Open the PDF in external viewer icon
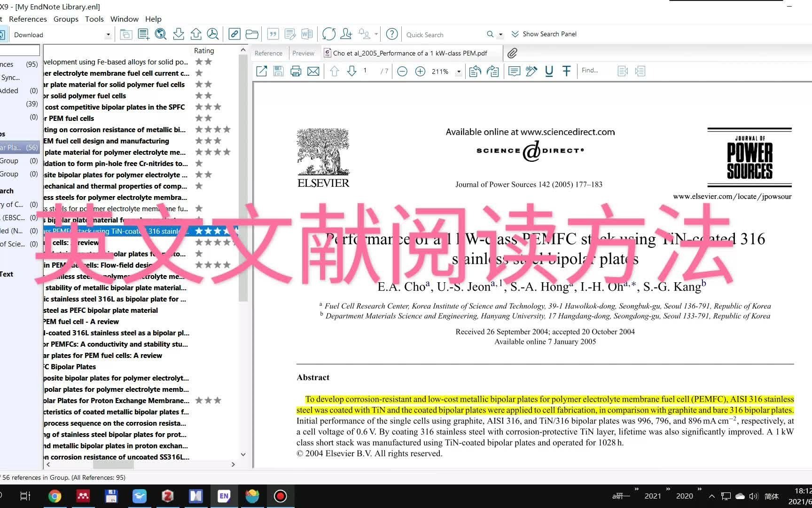 [261, 71]
